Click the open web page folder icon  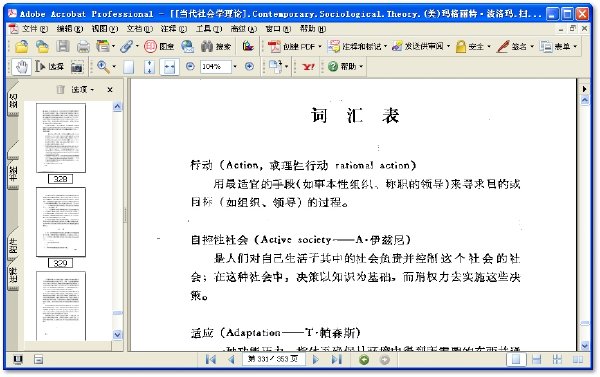pos(42,46)
